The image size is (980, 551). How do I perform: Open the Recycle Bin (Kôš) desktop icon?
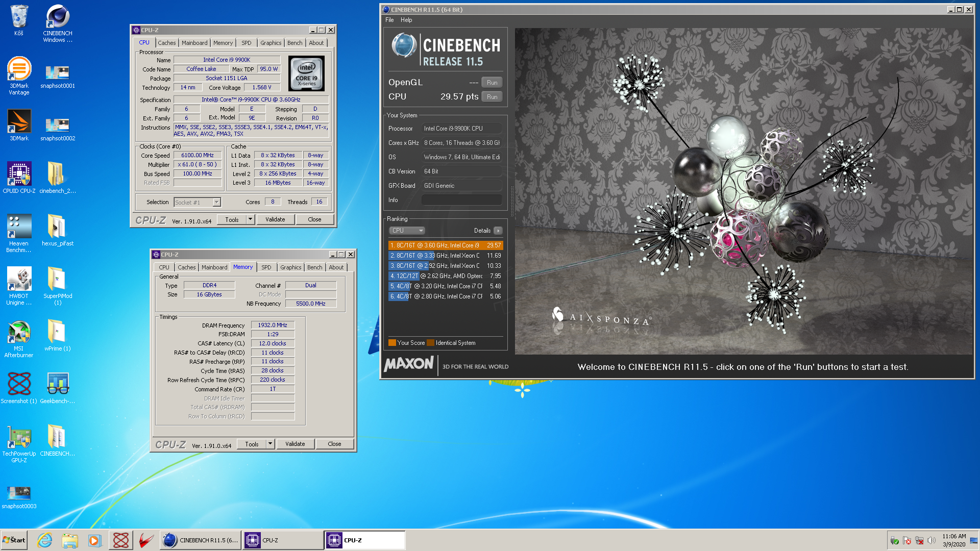19,20
